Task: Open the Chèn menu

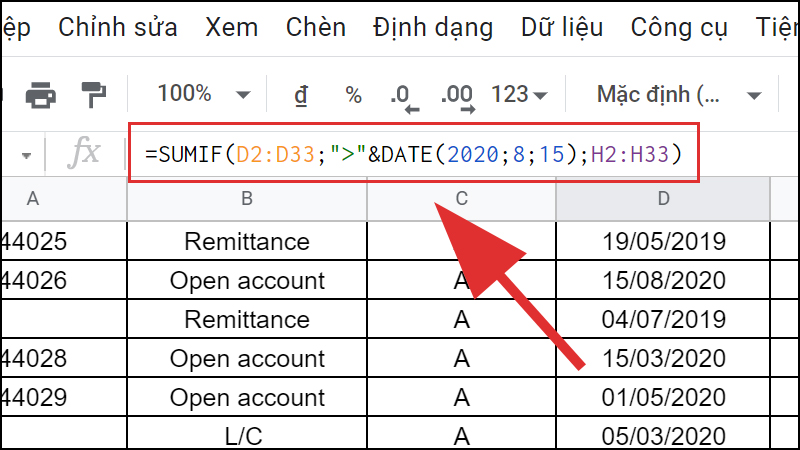Action: 315,27
